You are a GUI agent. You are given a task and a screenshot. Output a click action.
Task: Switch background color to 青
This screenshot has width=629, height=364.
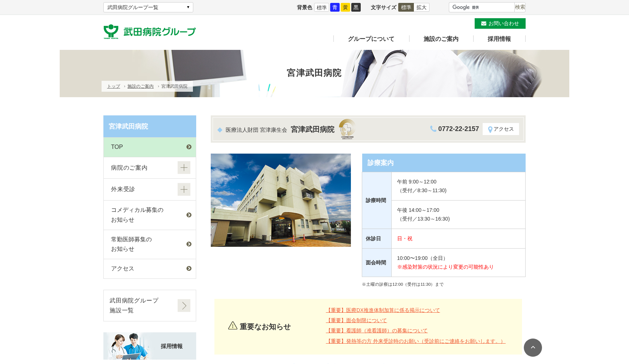(334, 7)
